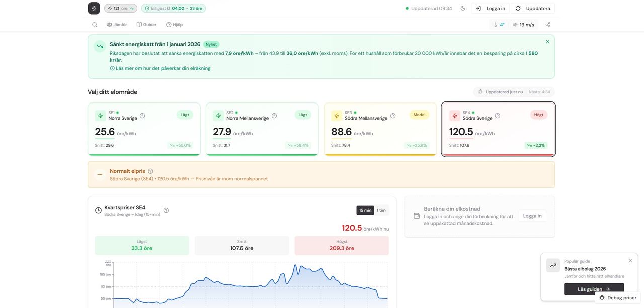644x308 pixels.
Task: Dismiss the energy tax news banner
Action: click(x=547, y=42)
